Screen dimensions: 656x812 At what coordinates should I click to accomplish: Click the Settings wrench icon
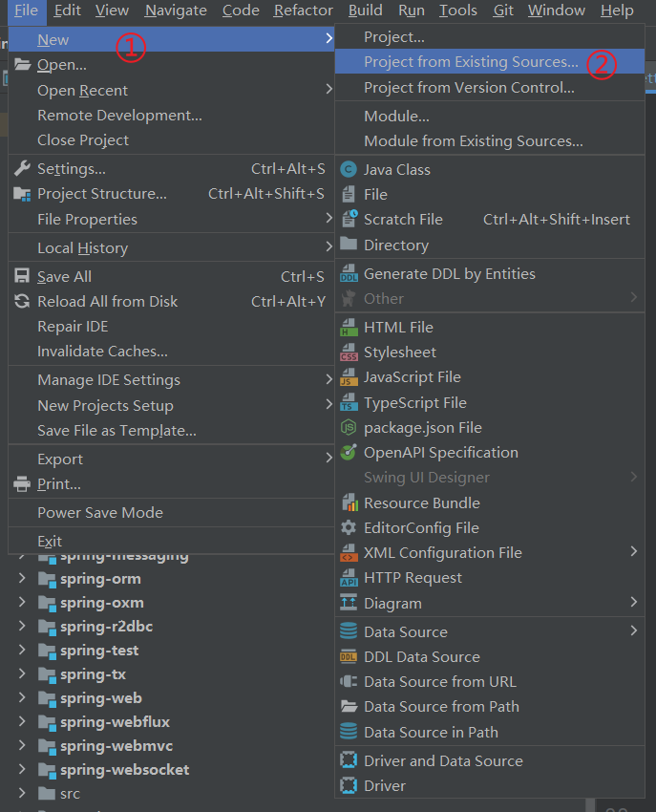[x=22, y=169]
